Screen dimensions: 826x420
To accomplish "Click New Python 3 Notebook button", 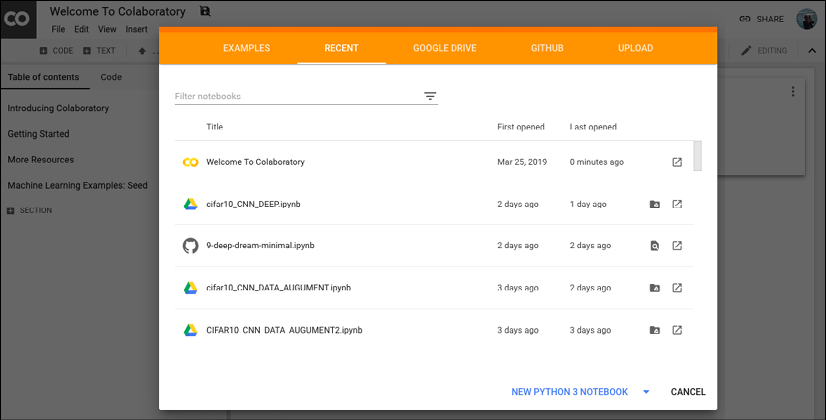I will (569, 392).
